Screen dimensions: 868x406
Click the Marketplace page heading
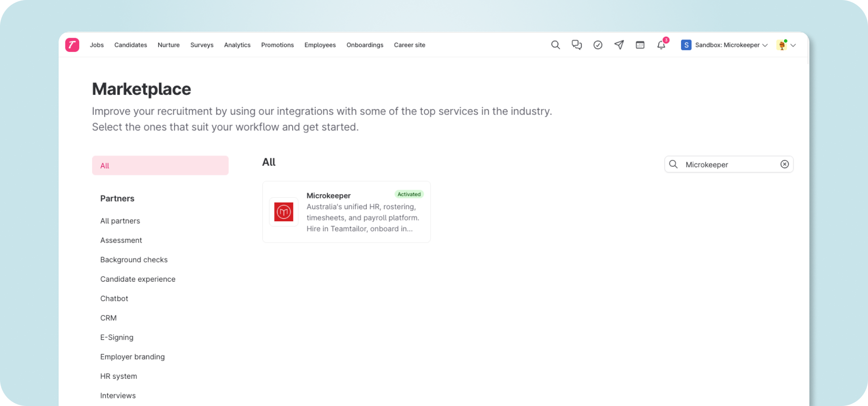(x=141, y=89)
